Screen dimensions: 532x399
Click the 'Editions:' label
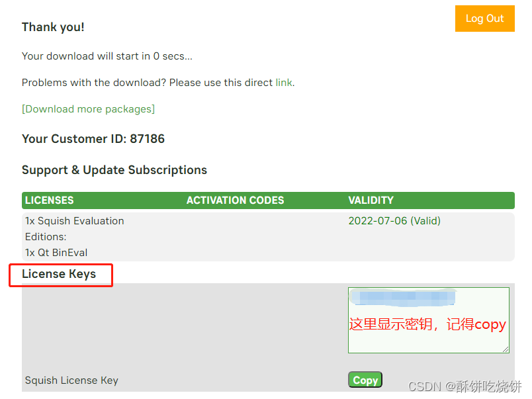tap(46, 237)
